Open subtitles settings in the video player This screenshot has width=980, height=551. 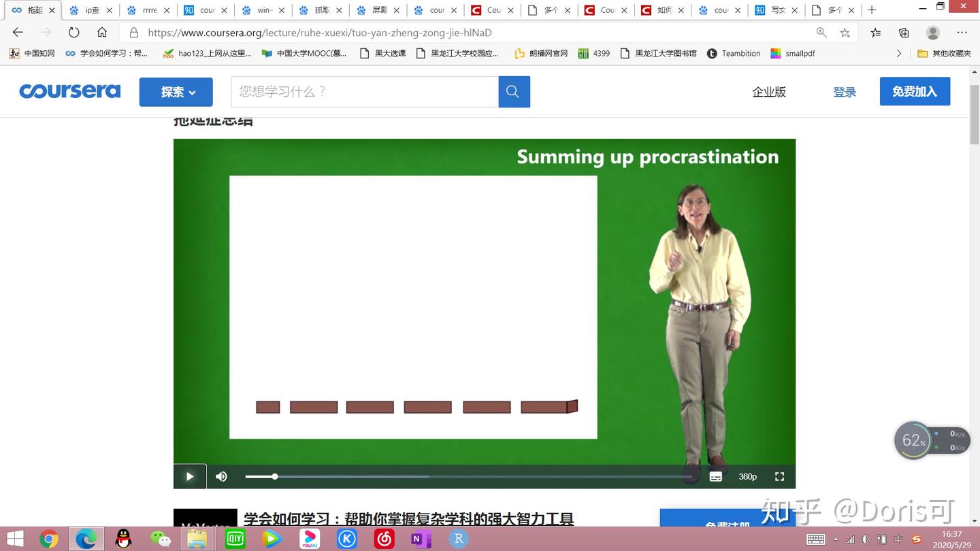(x=715, y=476)
